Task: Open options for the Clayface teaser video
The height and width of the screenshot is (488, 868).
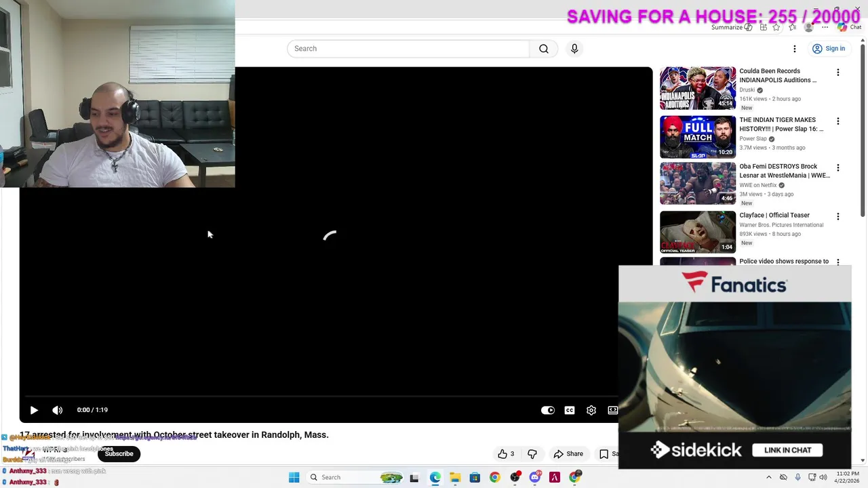Action: coord(838,217)
